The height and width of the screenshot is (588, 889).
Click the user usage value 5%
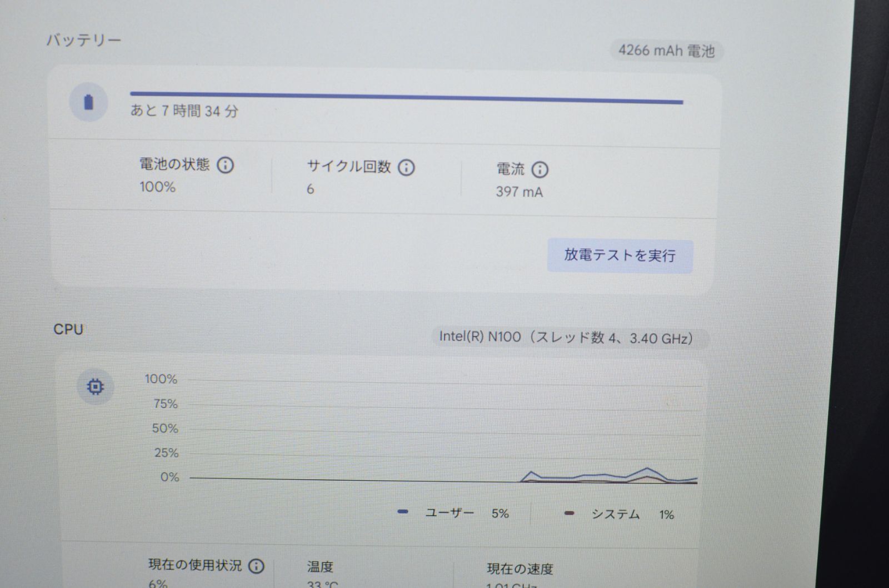pyautogui.click(x=500, y=514)
